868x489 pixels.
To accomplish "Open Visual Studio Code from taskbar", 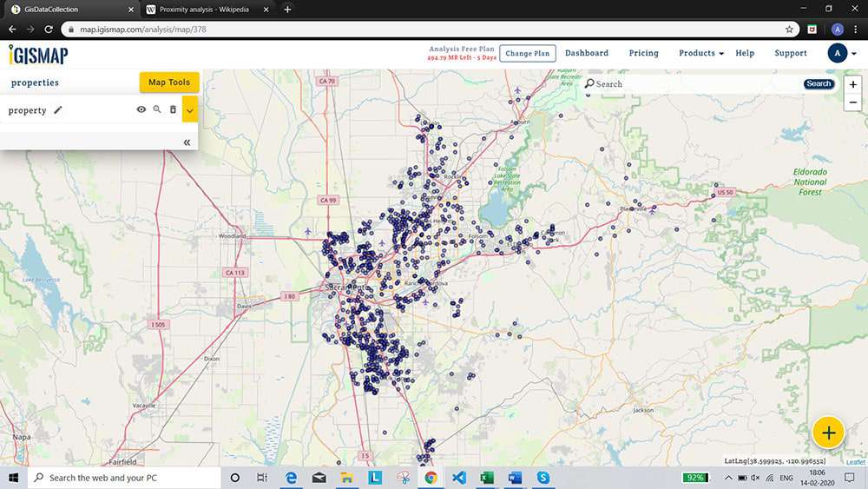I will point(459,478).
